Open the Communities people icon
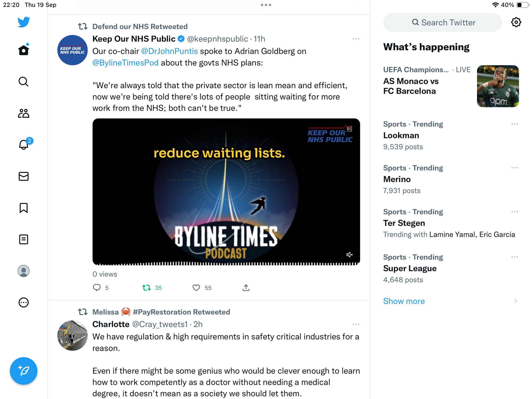 [24, 113]
